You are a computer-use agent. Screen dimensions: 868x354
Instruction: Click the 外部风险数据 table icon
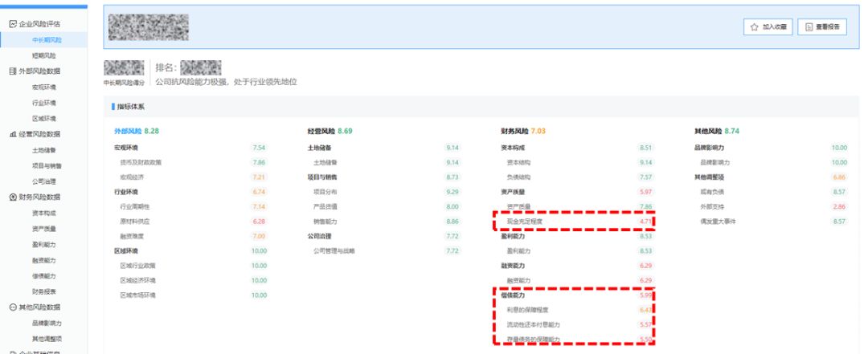point(14,71)
